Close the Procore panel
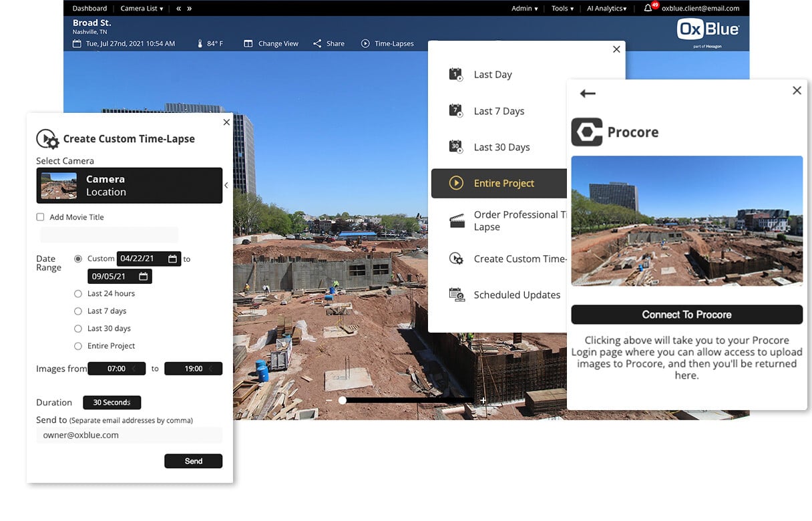This screenshot has height=521, width=812. tap(797, 90)
